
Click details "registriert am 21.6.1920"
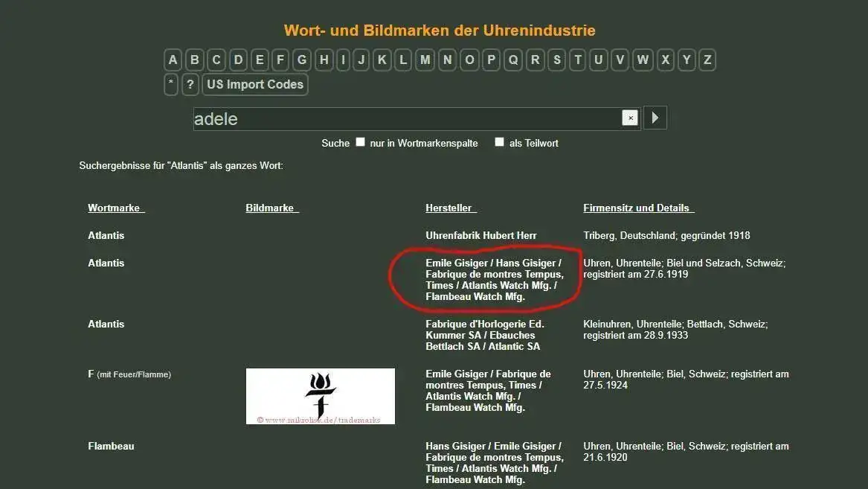686,451
